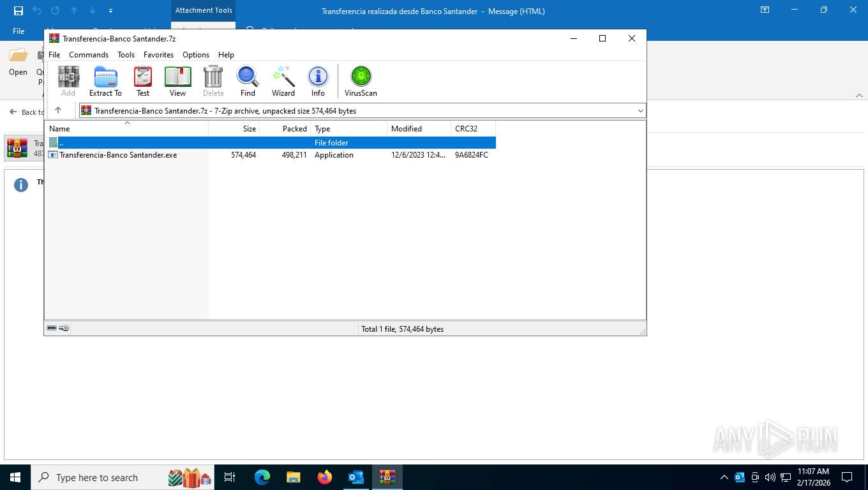Viewport: 868px width, 490px height.
Task: Open the WinRAR Help menu
Action: pyautogui.click(x=226, y=55)
